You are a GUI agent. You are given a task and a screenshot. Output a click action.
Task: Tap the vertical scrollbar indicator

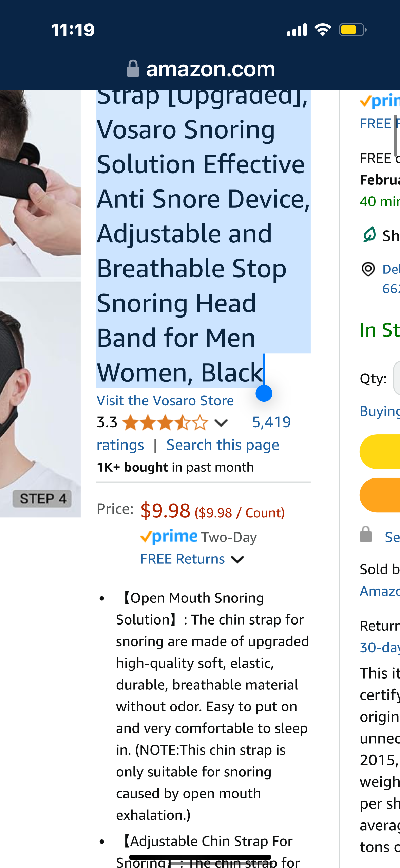coord(396,135)
